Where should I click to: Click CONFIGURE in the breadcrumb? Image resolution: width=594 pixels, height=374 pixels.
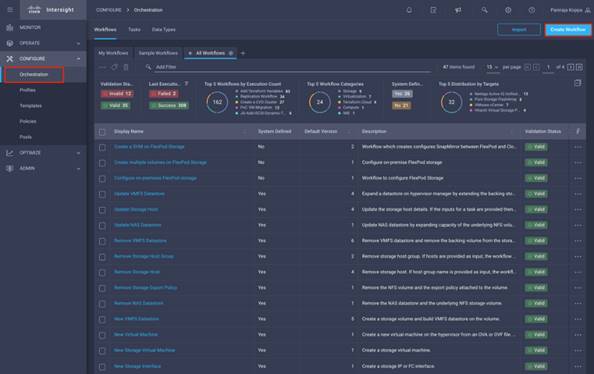(x=109, y=10)
